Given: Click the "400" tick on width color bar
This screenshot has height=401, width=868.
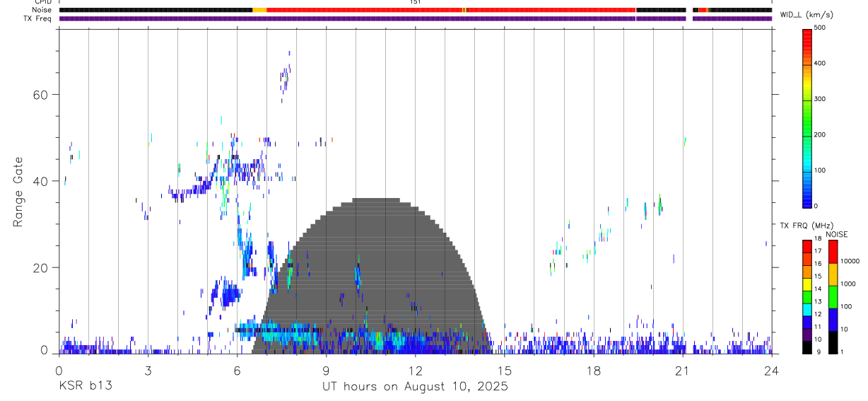Looking at the screenshot, I should (x=820, y=64).
